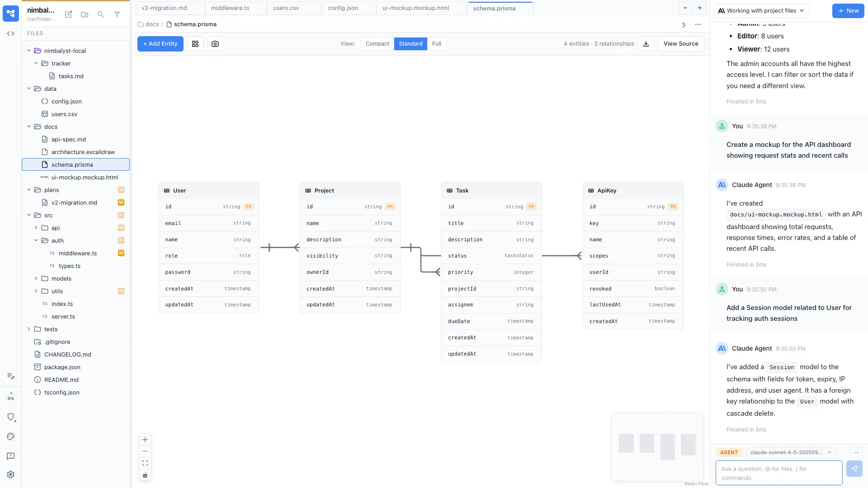868x488 pixels.
Task: Click the download icon next to View Source
Action: pos(646,43)
